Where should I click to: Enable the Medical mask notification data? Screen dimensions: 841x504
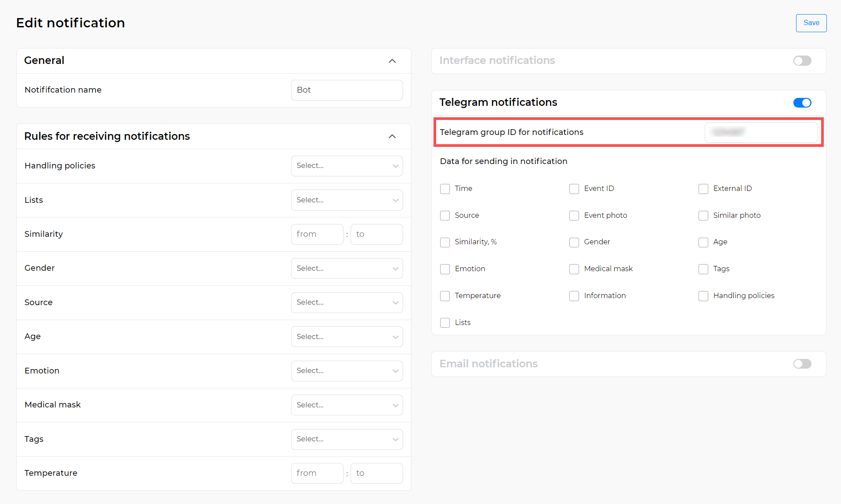(x=574, y=269)
